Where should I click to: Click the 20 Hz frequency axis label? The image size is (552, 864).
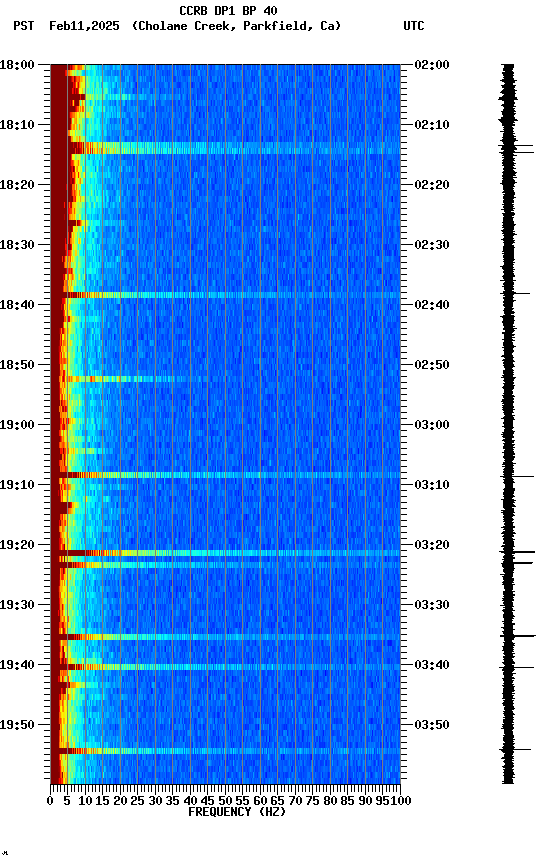pyautogui.click(x=120, y=802)
